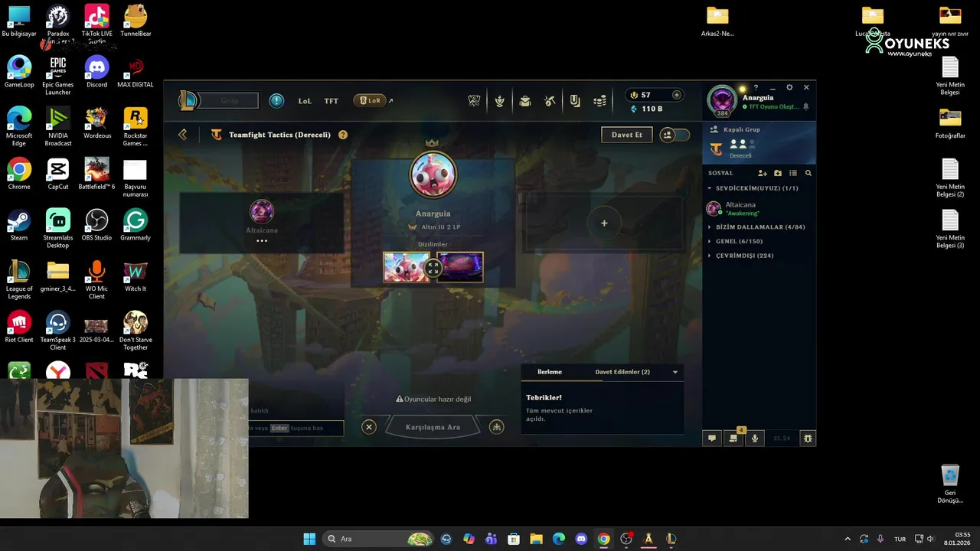The height and width of the screenshot is (551, 980).
Task: Open the Profile laurel icon
Action: (499, 101)
